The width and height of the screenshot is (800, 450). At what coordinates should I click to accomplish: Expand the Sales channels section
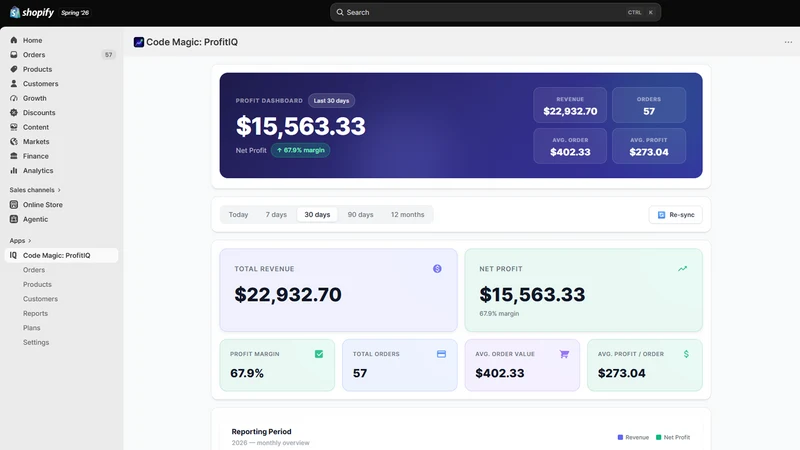pyautogui.click(x=35, y=190)
